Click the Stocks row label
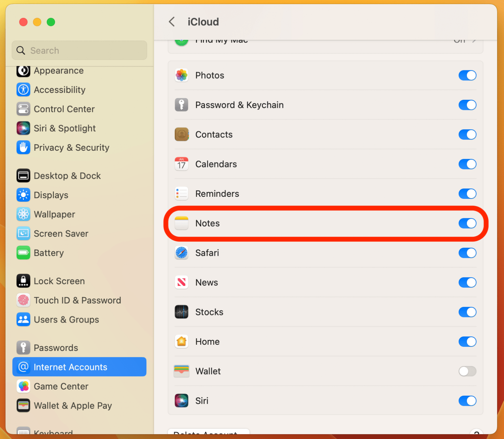Image resolution: width=504 pixels, height=439 pixels. coord(209,312)
